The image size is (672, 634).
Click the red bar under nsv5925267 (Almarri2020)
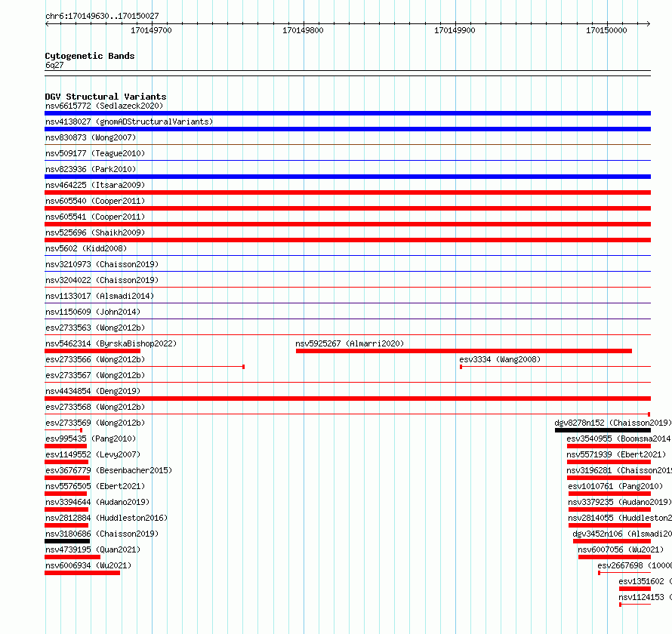coord(464,351)
